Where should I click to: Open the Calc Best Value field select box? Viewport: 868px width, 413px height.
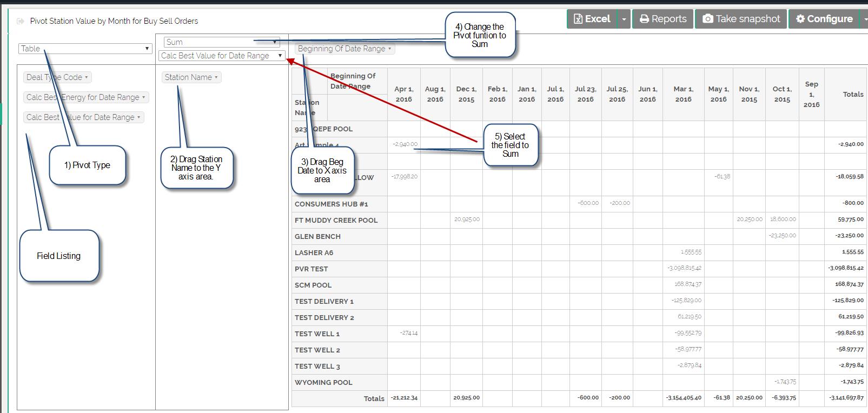pyautogui.click(x=221, y=56)
